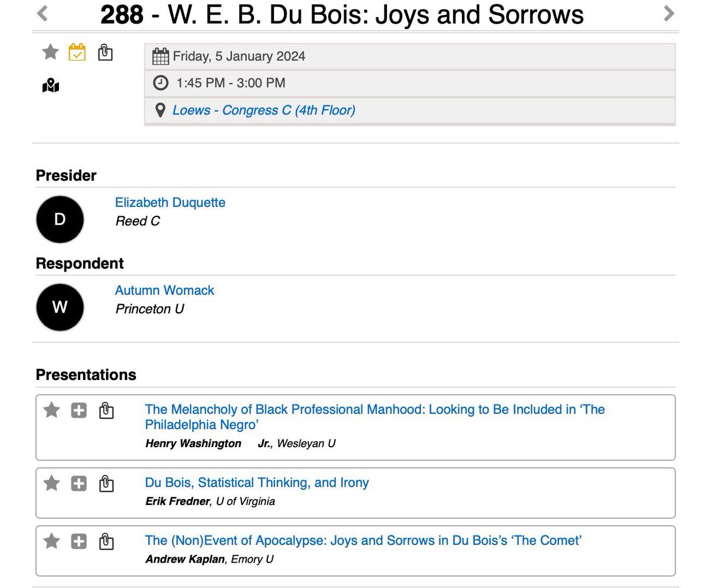This screenshot has width=707, height=588.
Task: Open the session sharing options
Action: pyautogui.click(x=105, y=52)
